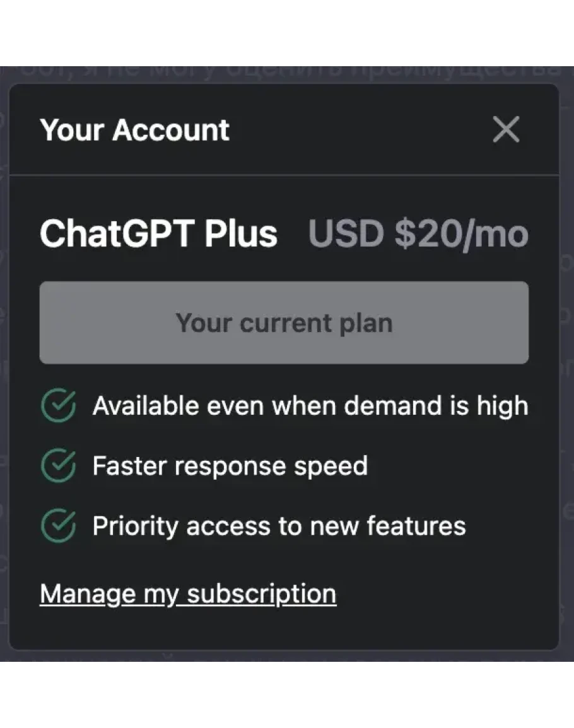This screenshot has height=728, width=574.
Task: Click the "USD" currency prefix of the price
Action: (346, 234)
